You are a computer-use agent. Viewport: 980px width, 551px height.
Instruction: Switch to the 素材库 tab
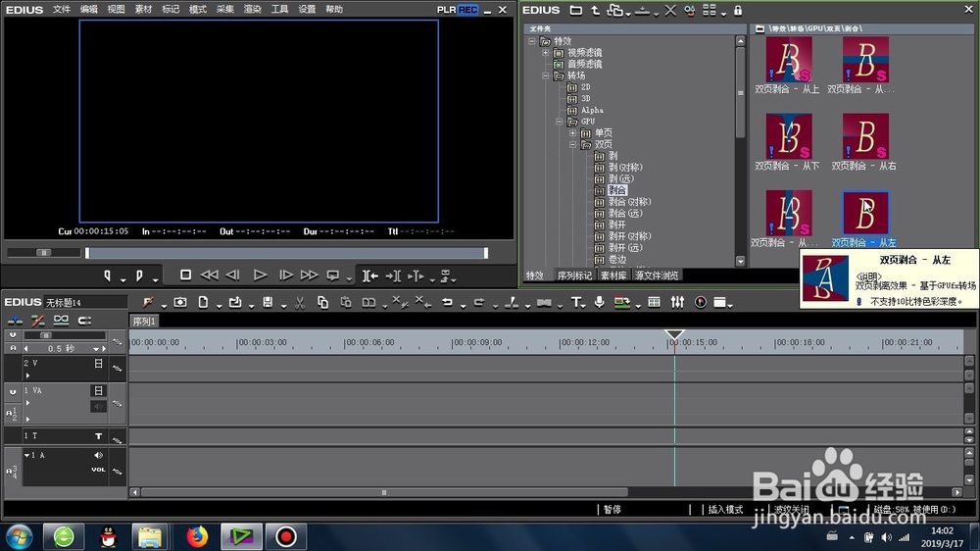tap(613, 275)
